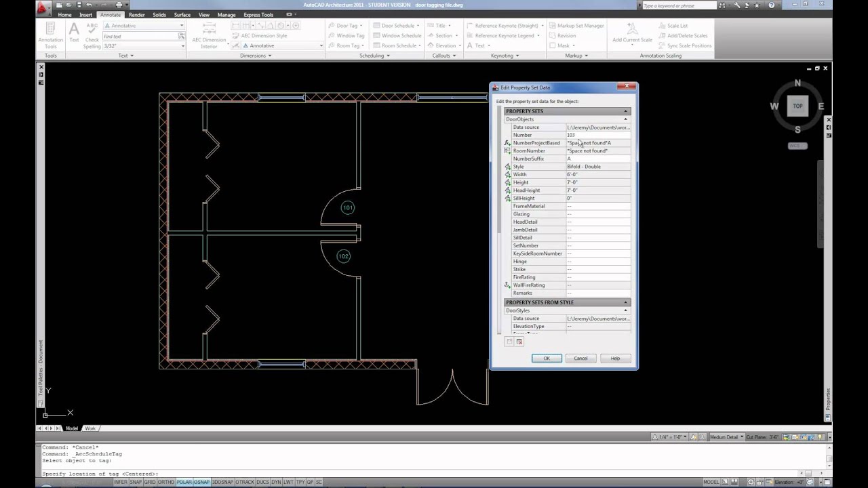Toggle DYN dynamic input in status bar
The height and width of the screenshot is (488, 868).
(276, 482)
